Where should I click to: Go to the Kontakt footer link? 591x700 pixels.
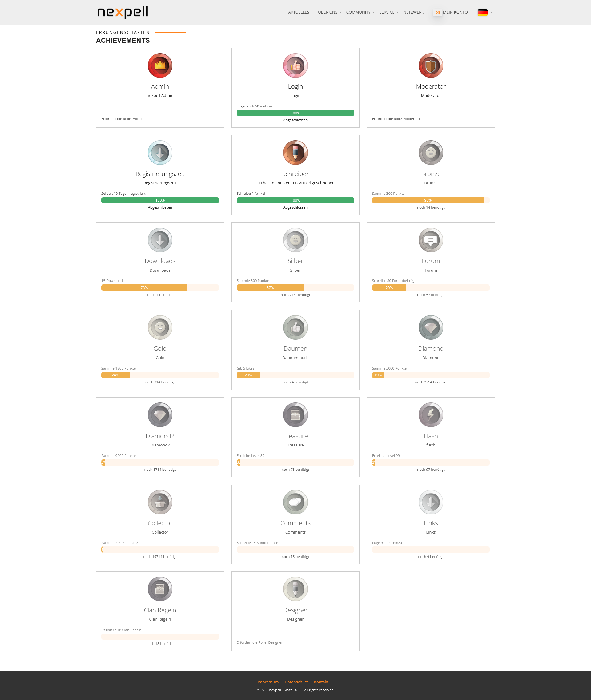(321, 682)
